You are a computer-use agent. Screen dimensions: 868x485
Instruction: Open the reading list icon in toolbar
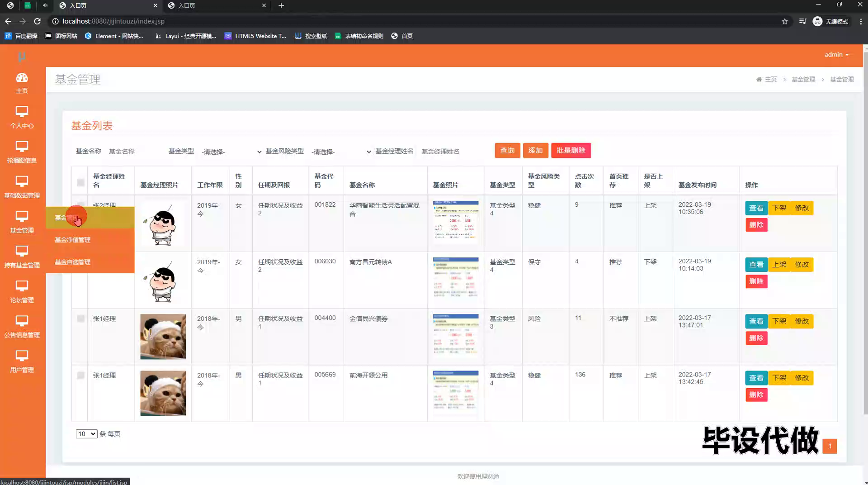pos(802,21)
